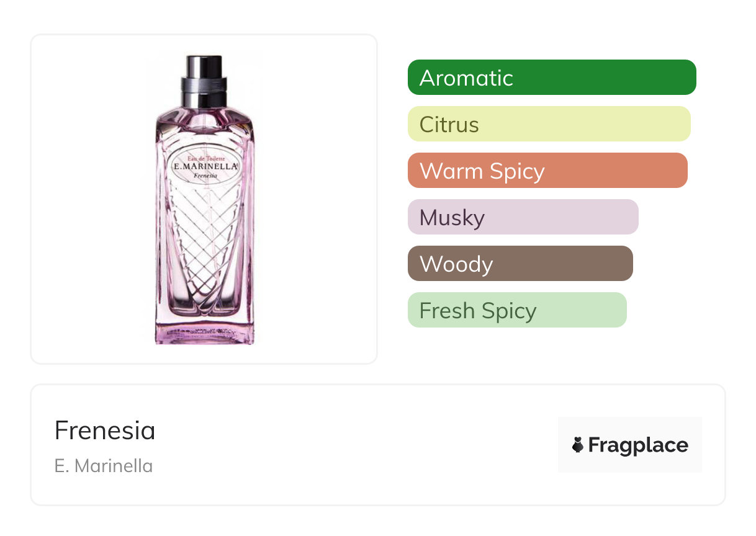The image size is (756, 536).
Task: Click the Warm Spicy accord bar
Action: pyautogui.click(x=547, y=171)
